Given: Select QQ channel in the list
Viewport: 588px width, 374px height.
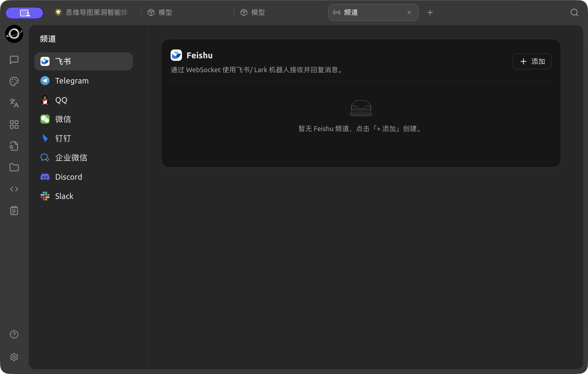Looking at the screenshot, I should click(83, 100).
